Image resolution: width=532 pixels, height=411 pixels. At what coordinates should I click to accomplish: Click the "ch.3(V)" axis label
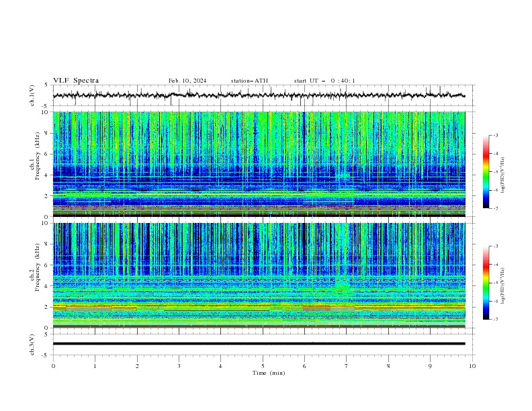(x=32, y=345)
